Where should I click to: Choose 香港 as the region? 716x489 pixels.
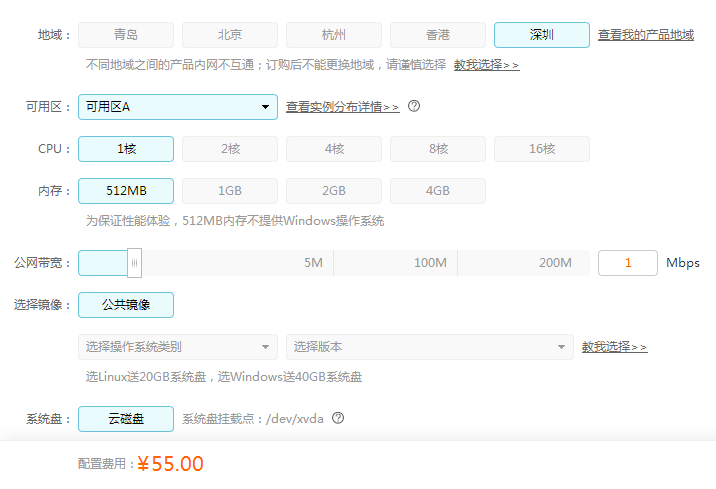click(x=438, y=35)
